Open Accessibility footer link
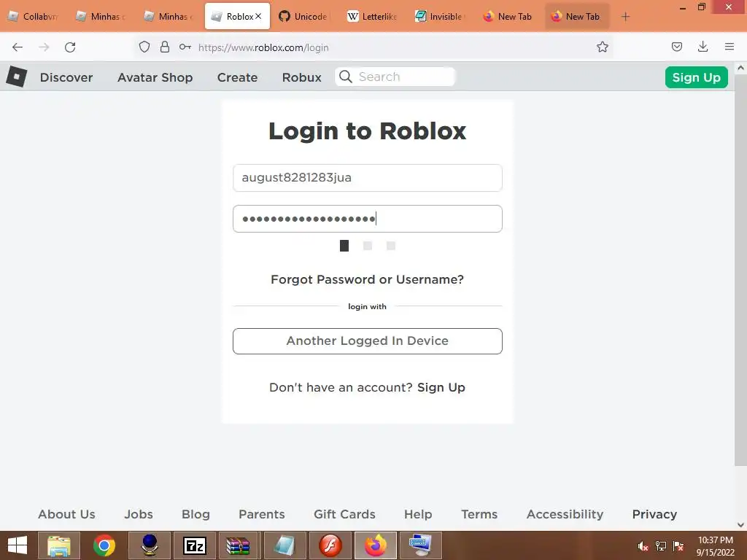This screenshot has height=560, width=747. [x=565, y=514]
